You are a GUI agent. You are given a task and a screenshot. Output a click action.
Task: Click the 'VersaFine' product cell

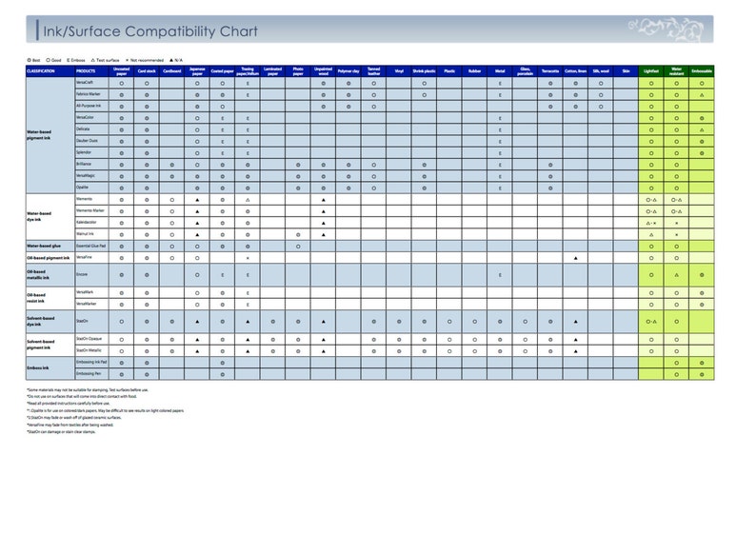pyautogui.click(x=91, y=258)
